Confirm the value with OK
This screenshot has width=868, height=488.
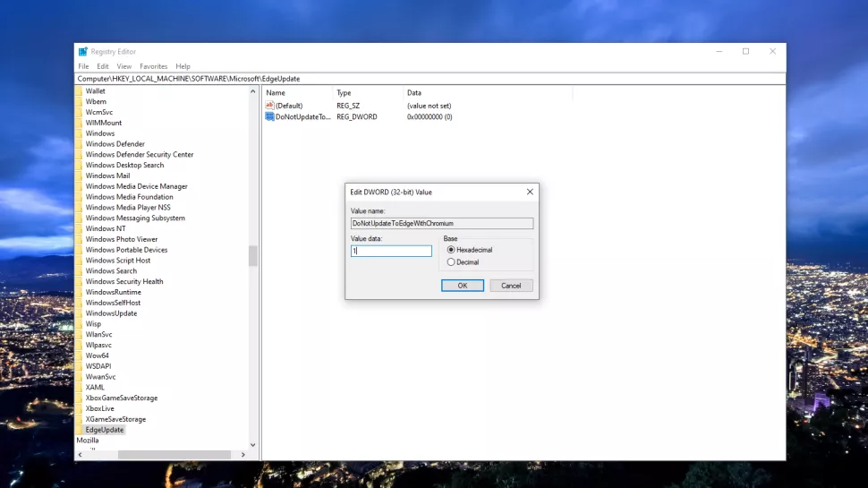(x=463, y=286)
